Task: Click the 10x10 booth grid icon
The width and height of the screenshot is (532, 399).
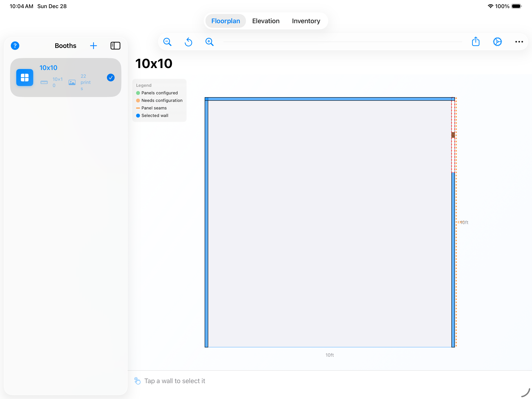Action: (25, 78)
